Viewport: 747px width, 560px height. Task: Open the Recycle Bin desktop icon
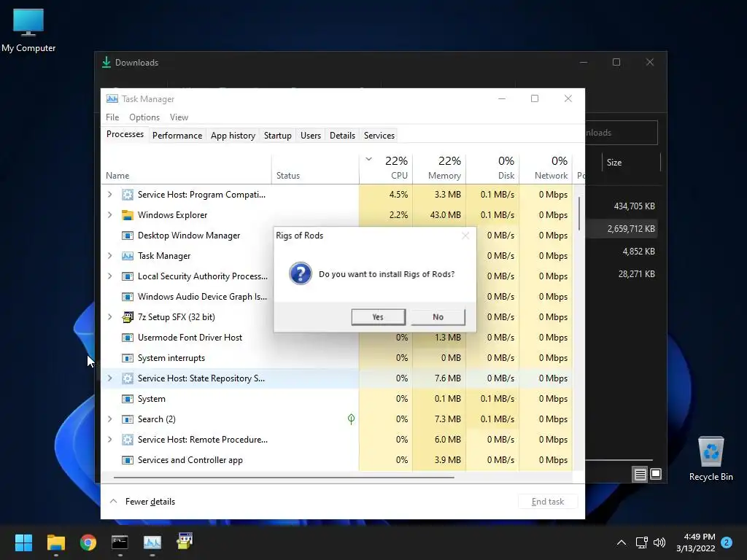711,459
